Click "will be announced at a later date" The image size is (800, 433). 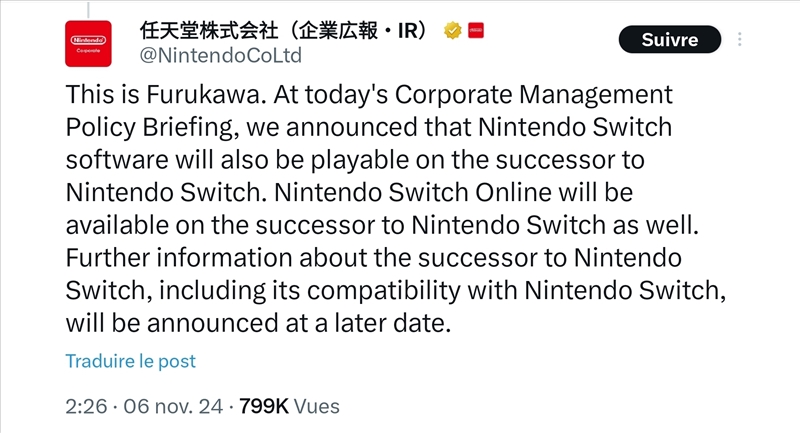(x=257, y=323)
